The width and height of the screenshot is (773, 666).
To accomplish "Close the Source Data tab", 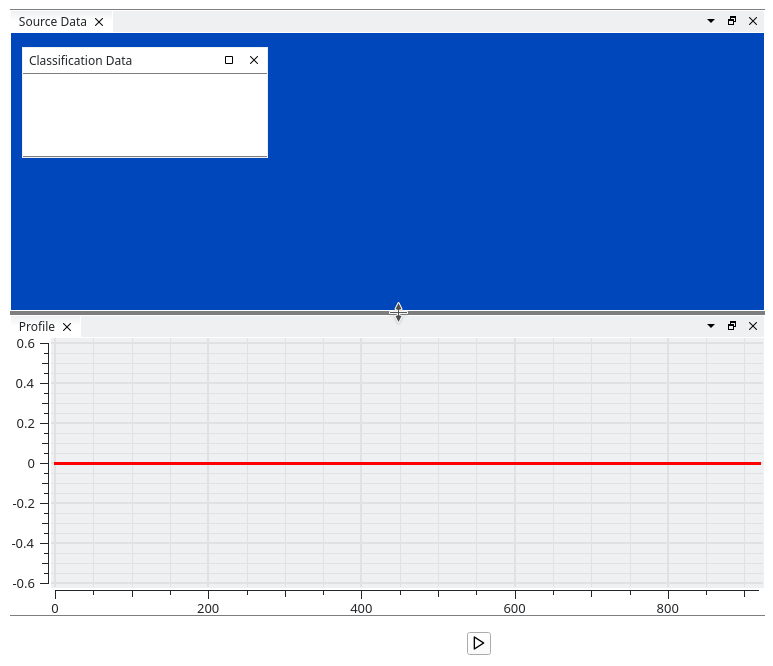I will (99, 22).
